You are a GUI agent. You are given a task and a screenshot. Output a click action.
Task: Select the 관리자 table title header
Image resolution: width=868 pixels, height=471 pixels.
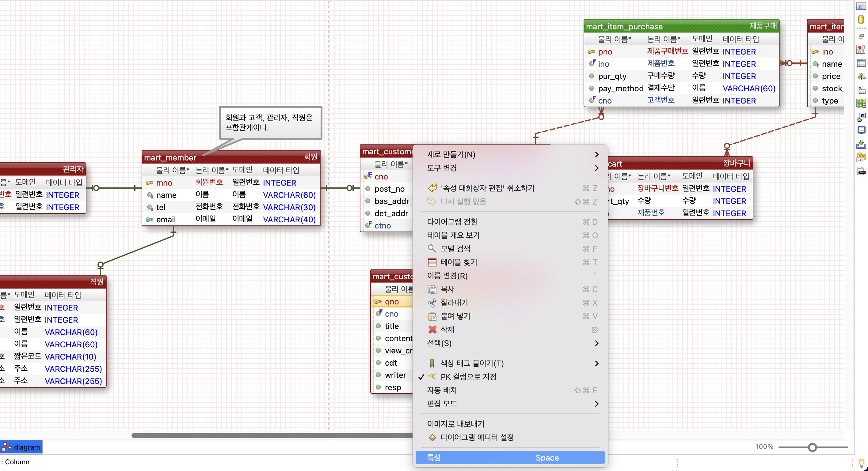point(43,169)
